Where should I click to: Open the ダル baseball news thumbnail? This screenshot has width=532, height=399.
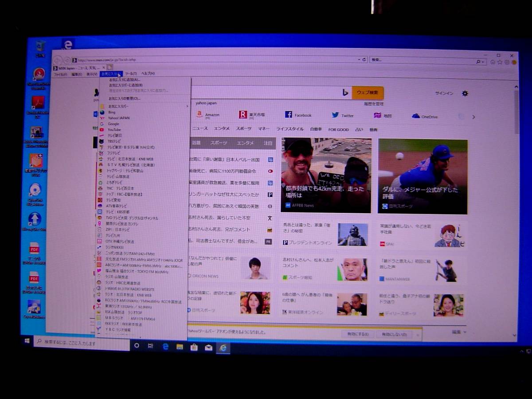coord(422,176)
